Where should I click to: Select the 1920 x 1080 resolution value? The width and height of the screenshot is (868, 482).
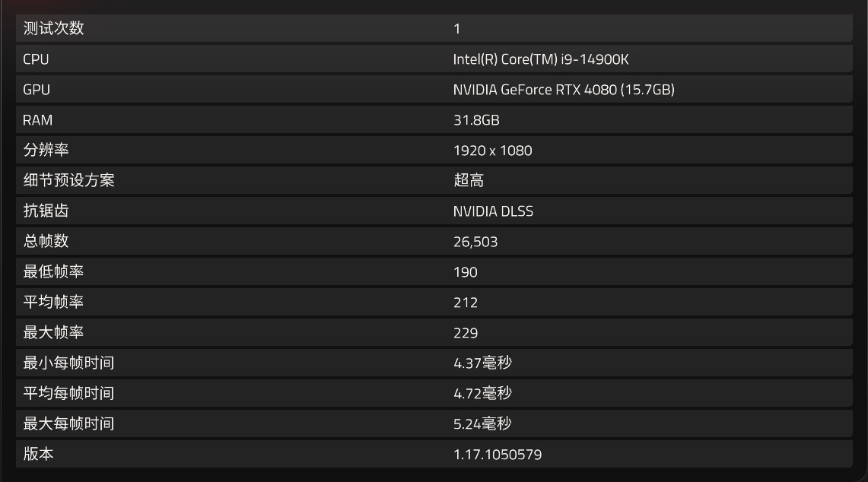coord(492,151)
